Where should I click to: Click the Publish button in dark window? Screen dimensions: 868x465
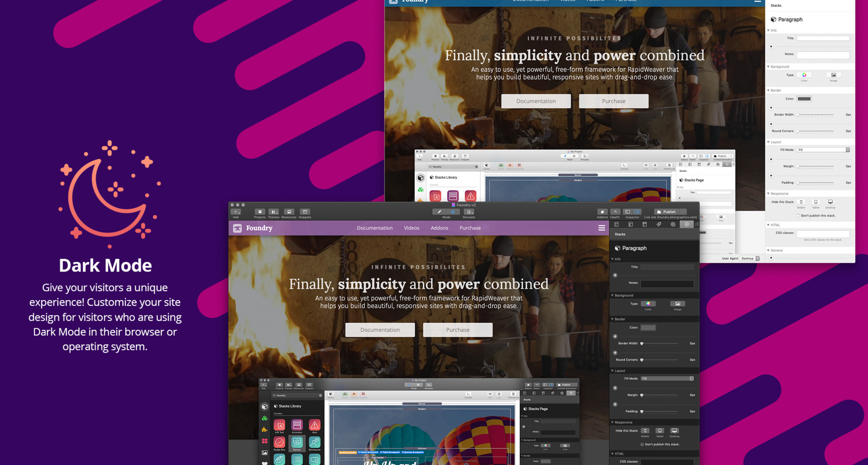click(666, 212)
